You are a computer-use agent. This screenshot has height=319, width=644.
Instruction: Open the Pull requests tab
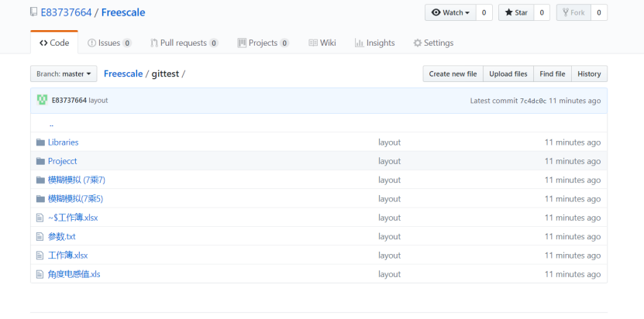pos(184,43)
